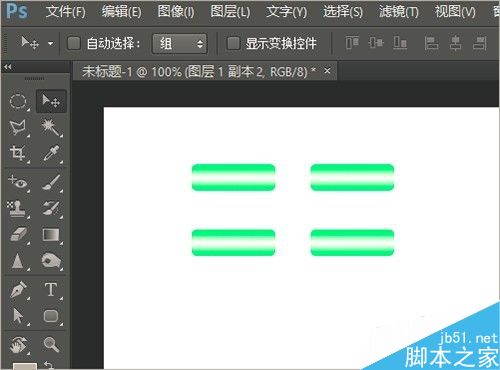Click the bottom-left green bar on canvas
Image resolution: width=500 pixels, height=370 pixels.
(x=233, y=243)
